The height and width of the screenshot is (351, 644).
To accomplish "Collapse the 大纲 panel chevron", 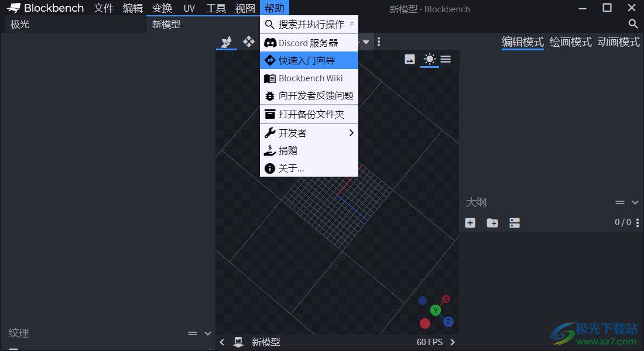I will pyautogui.click(x=635, y=202).
